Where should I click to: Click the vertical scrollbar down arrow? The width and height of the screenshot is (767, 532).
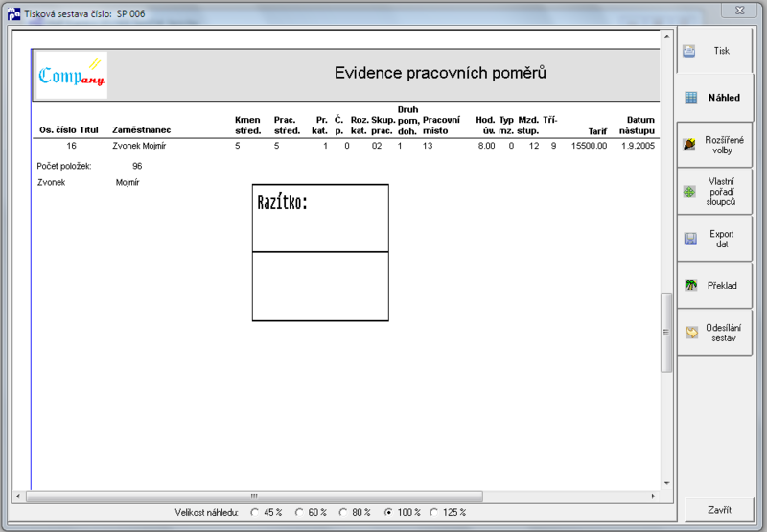point(666,483)
